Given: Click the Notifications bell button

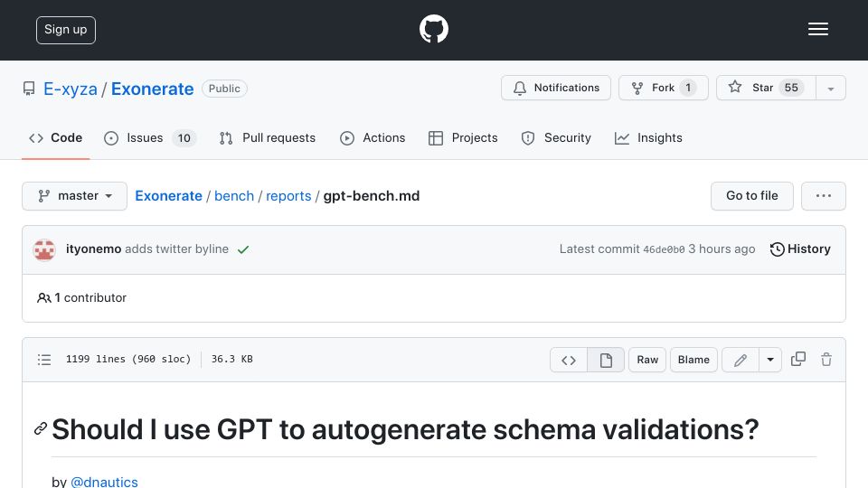Looking at the screenshot, I should (x=556, y=88).
